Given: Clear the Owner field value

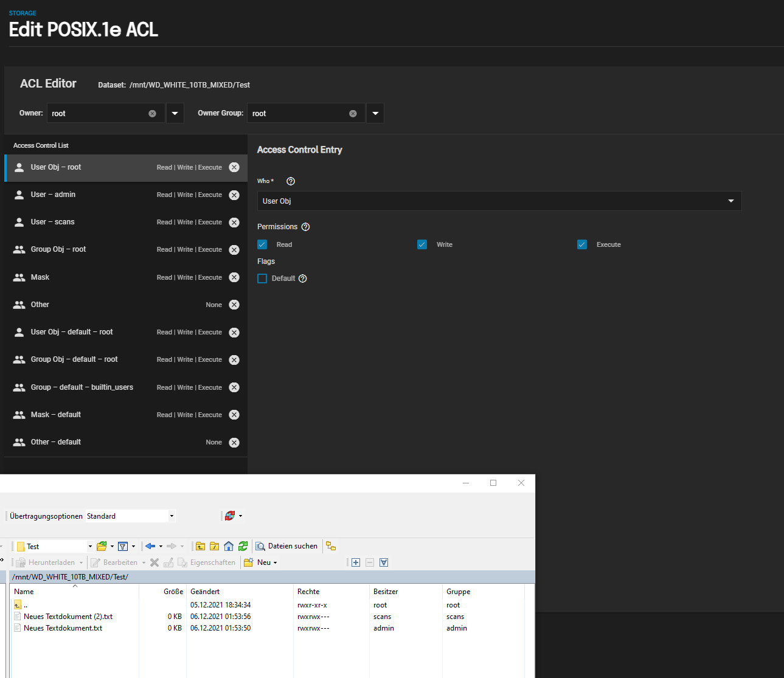Looking at the screenshot, I should (152, 114).
